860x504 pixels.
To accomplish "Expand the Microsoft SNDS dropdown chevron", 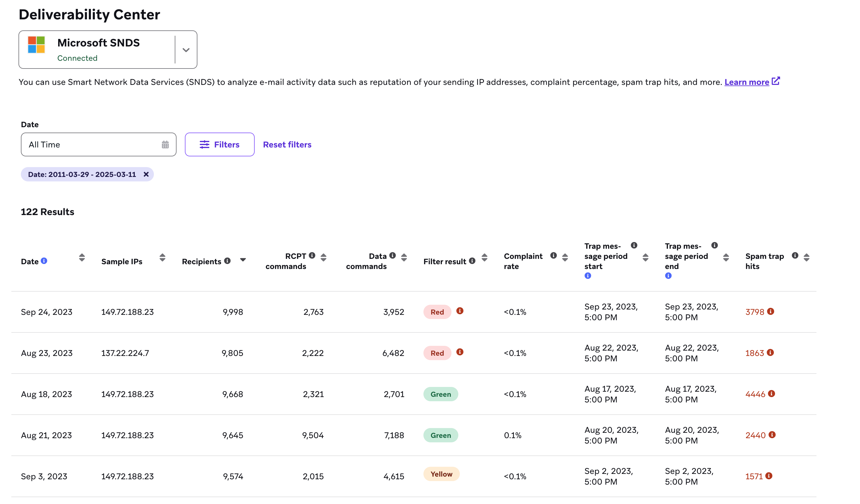I will point(186,50).
